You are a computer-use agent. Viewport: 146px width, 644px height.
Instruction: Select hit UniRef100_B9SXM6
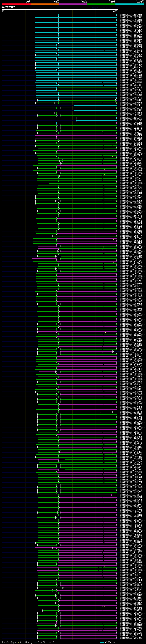click(131, 15)
